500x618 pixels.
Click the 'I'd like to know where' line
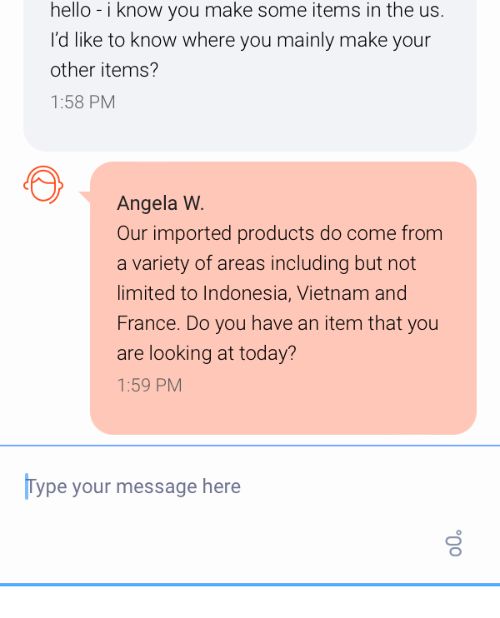point(240,41)
